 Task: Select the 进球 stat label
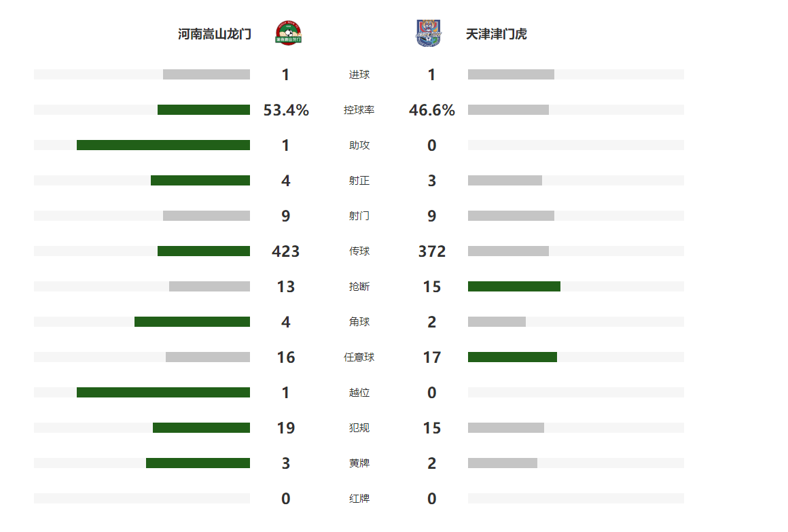[x=359, y=75]
